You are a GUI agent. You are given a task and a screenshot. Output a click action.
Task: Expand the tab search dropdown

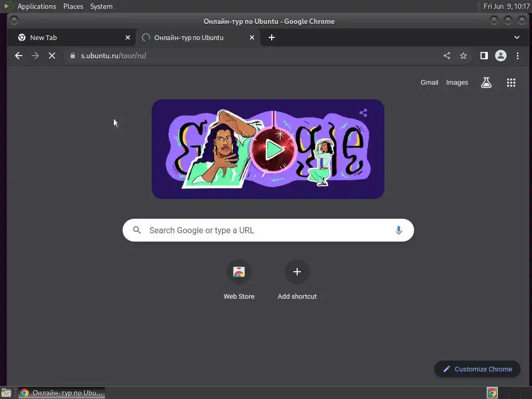pos(517,37)
